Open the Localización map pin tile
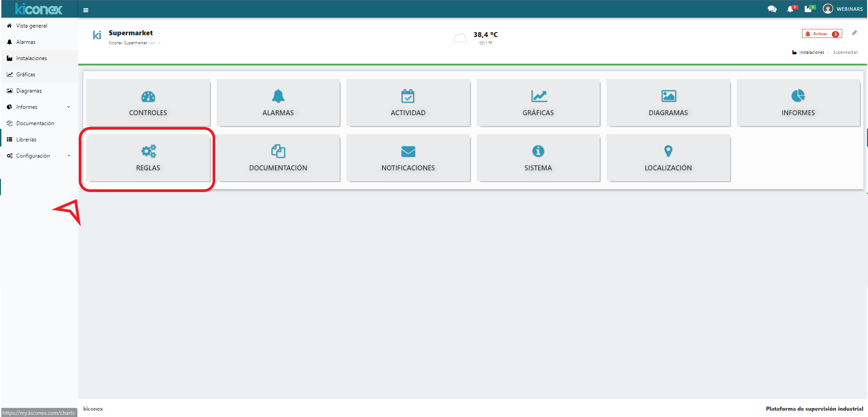 (668, 158)
